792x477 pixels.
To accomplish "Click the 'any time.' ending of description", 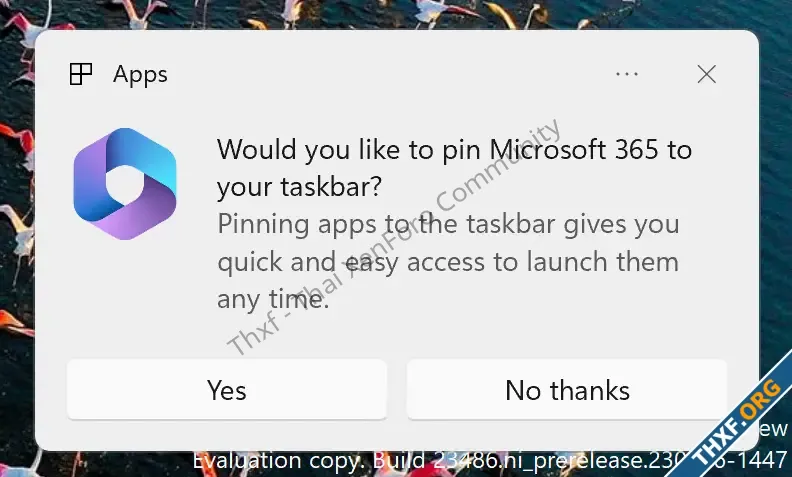I will pos(273,300).
